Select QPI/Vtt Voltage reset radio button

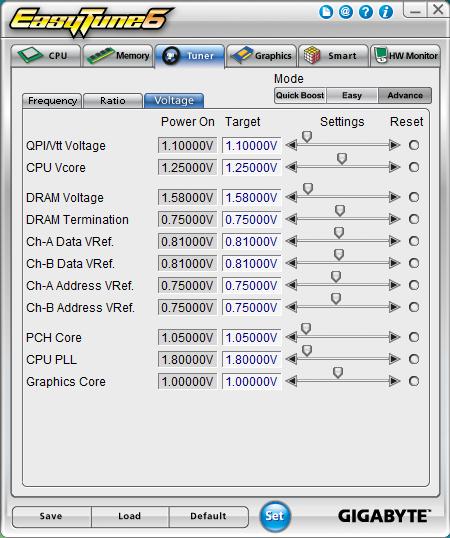[x=414, y=145]
